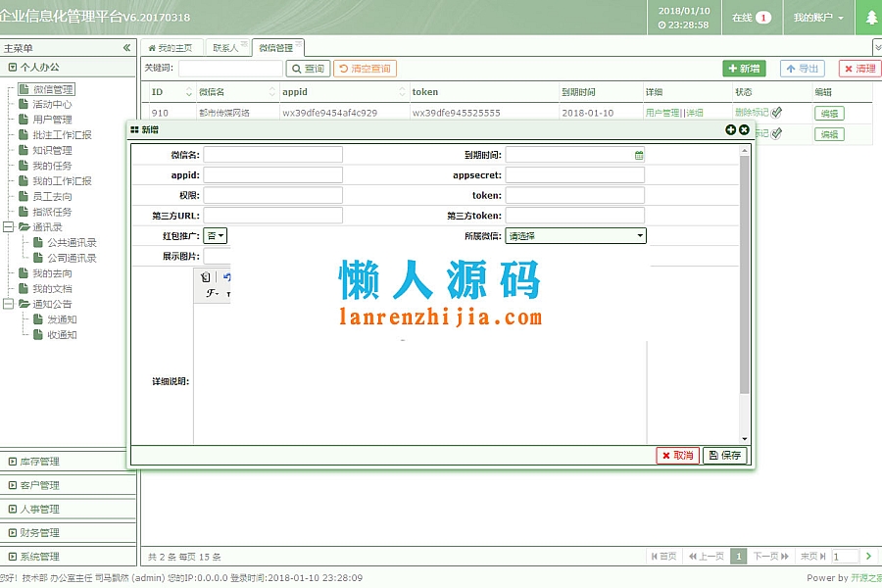The height and width of the screenshot is (588, 882).
Task: Open the 红包推广 dropdown
Action: point(216,236)
